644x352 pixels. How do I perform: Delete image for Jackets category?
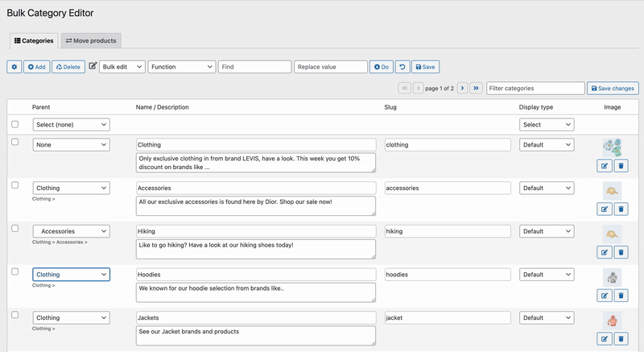(x=621, y=339)
